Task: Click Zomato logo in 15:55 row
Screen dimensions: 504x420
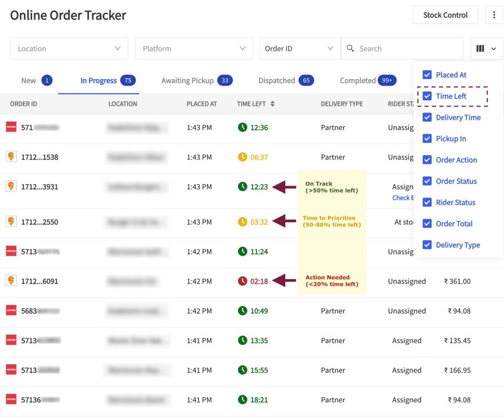Action: [x=11, y=370]
